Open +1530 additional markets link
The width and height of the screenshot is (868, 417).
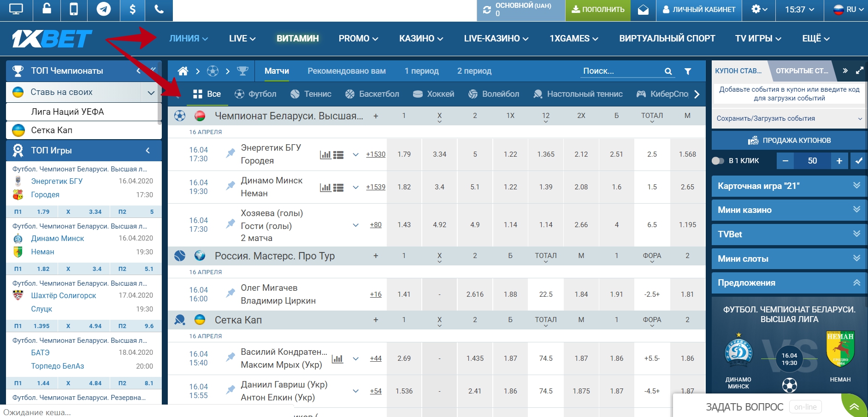[376, 154]
